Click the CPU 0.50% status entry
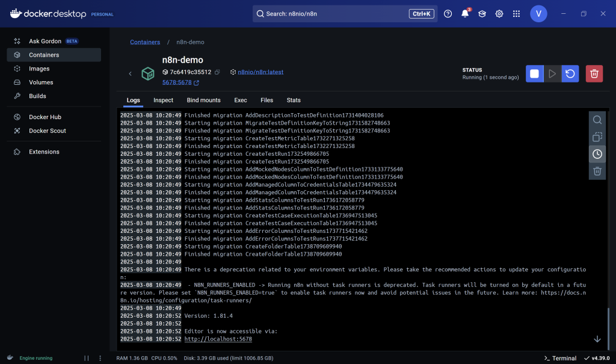The image size is (616, 364). (164, 358)
